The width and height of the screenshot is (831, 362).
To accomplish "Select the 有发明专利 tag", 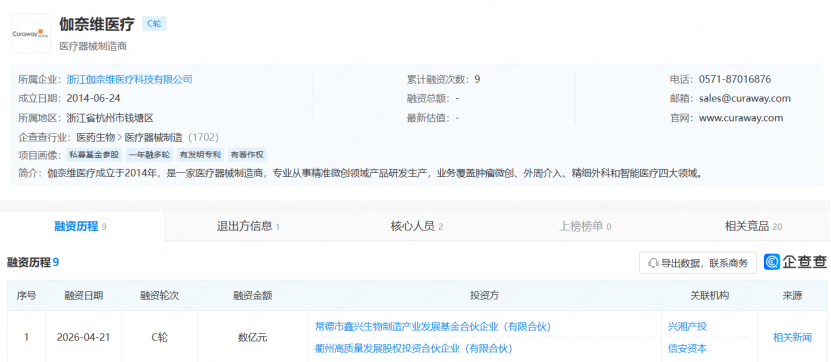I will pos(200,155).
